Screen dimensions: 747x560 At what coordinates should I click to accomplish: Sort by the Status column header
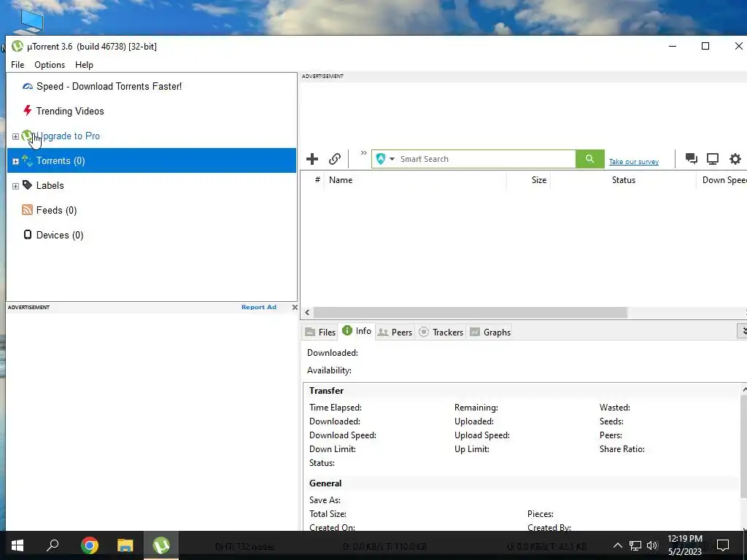click(x=623, y=180)
